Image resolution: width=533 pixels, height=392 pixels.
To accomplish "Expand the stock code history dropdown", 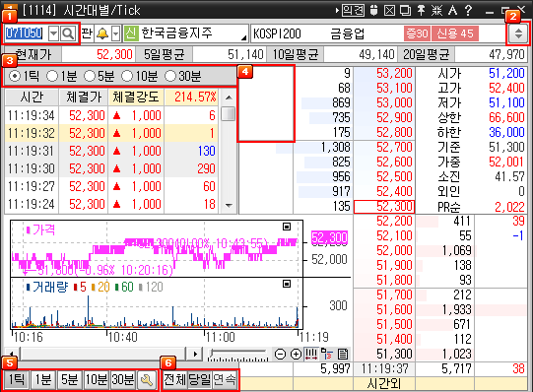I will pos(54,33).
